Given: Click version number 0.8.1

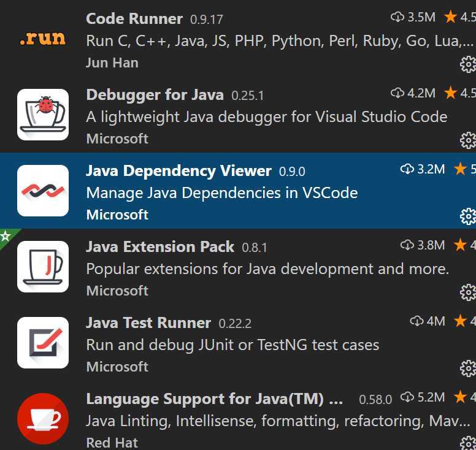Looking at the screenshot, I should coord(255,248).
